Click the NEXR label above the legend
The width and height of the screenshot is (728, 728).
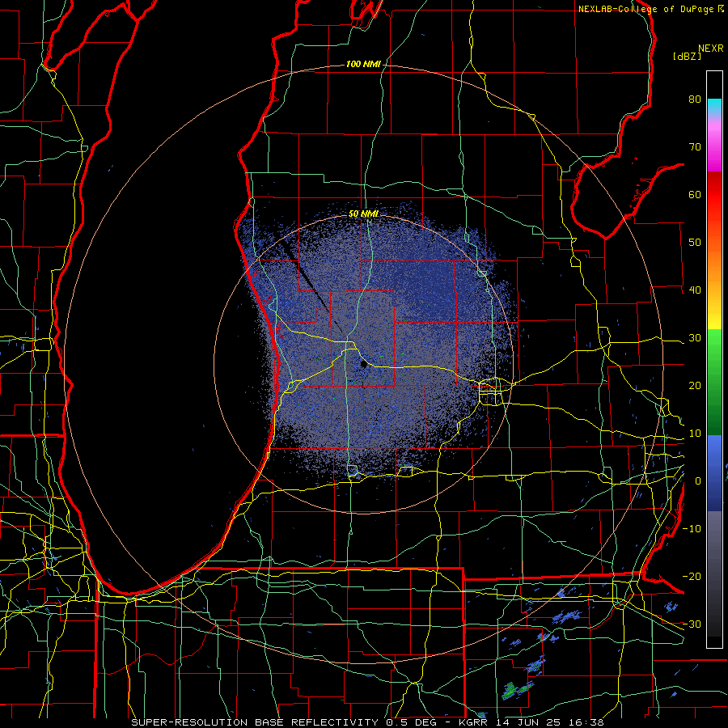pos(710,49)
